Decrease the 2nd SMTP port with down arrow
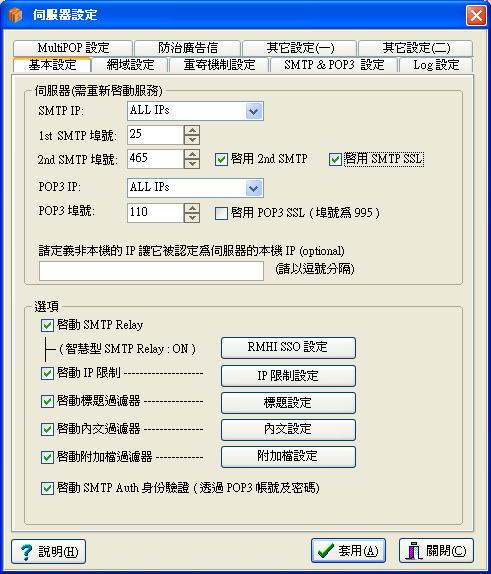Image resolution: width=491 pixels, height=574 pixels. click(x=192, y=164)
